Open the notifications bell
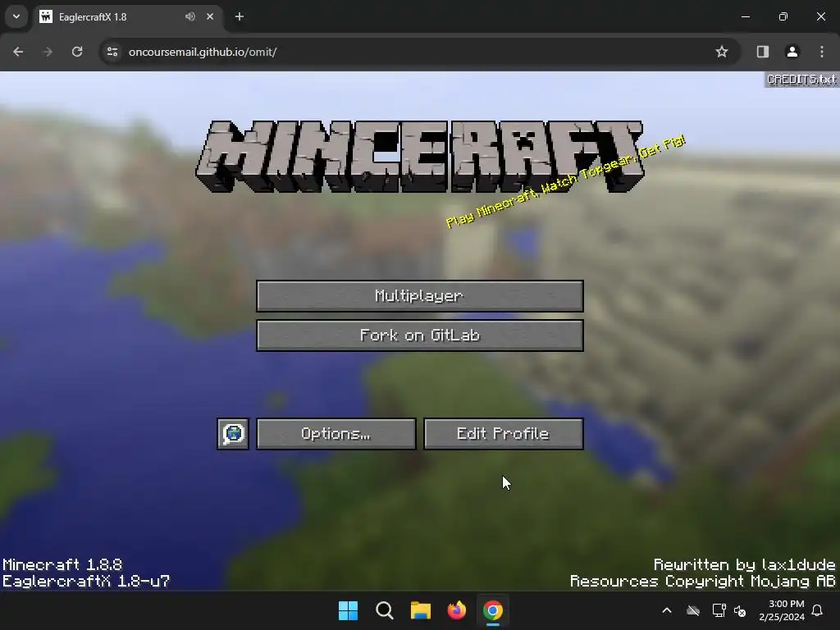Viewport: 840px width, 630px height. point(818,610)
